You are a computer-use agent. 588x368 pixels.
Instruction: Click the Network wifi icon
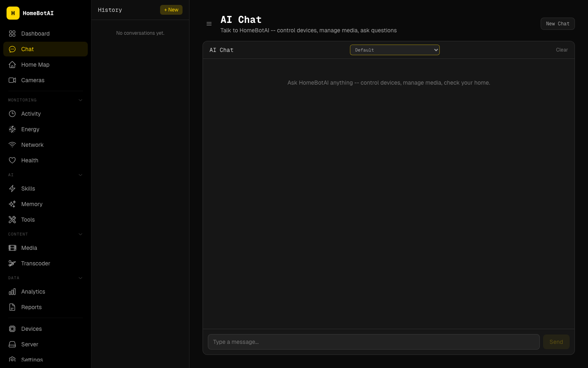pos(12,145)
